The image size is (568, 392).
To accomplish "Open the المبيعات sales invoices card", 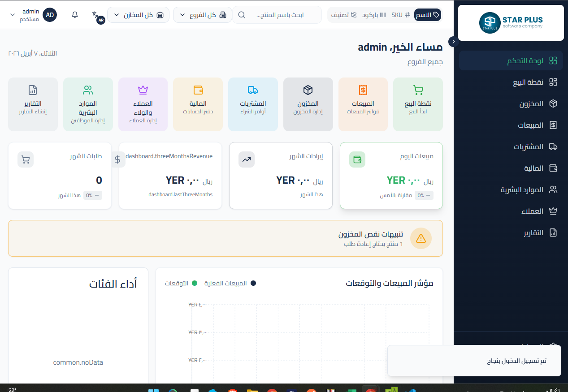I will [x=363, y=104].
